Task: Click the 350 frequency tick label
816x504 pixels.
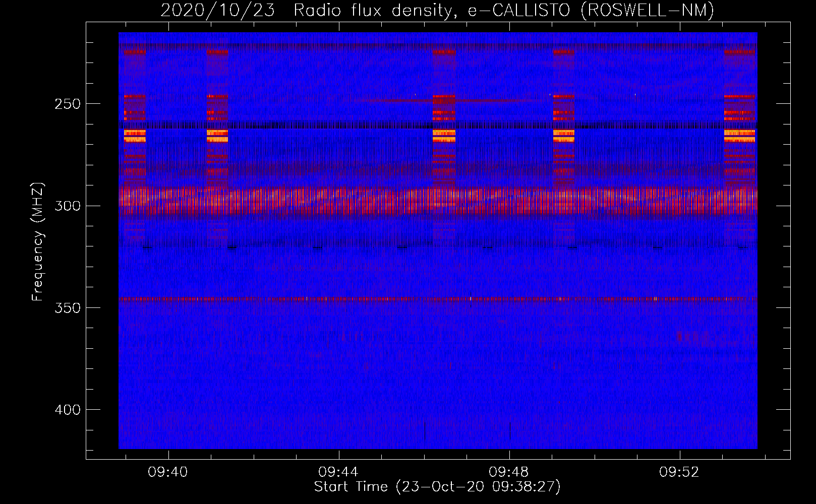Action: tap(68, 308)
